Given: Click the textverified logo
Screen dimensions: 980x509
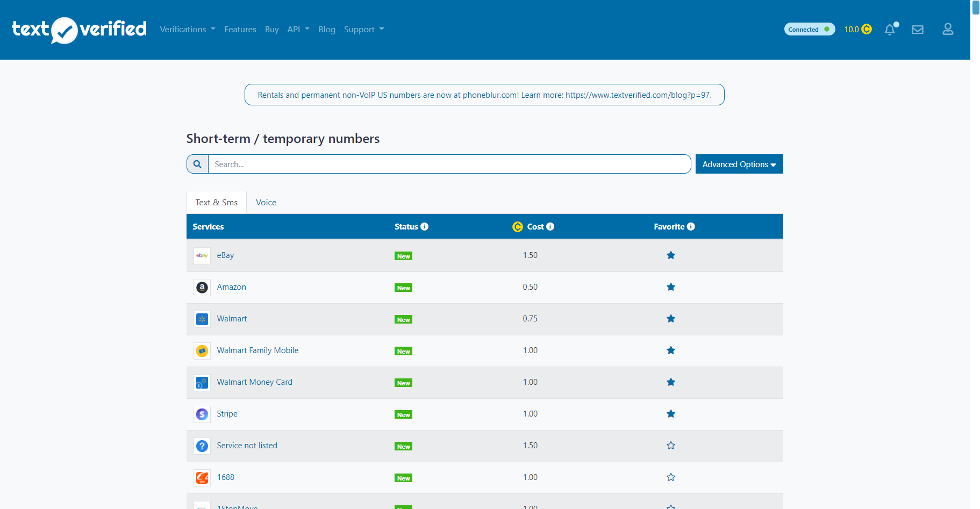Looking at the screenshot, I should coord(79,30).
